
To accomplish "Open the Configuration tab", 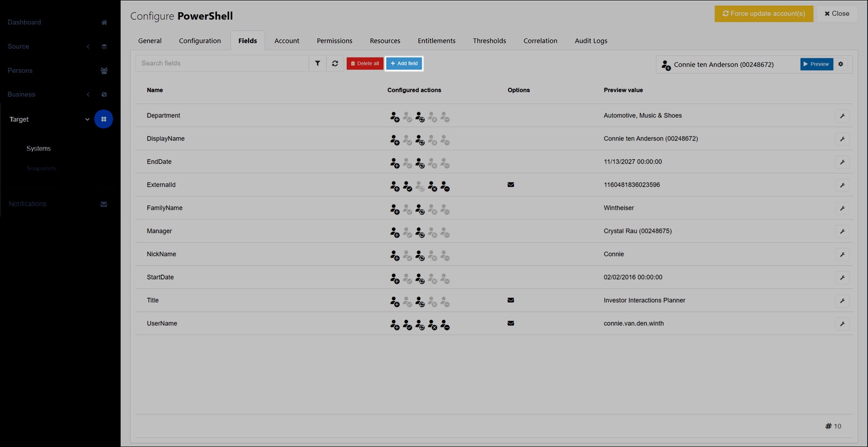I will pos(200,41).
